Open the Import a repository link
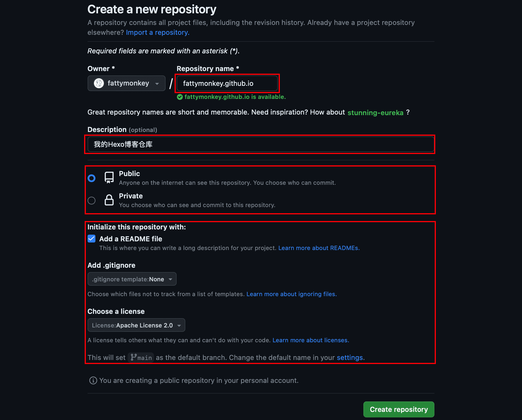522x420 pixels. point(157,32)
